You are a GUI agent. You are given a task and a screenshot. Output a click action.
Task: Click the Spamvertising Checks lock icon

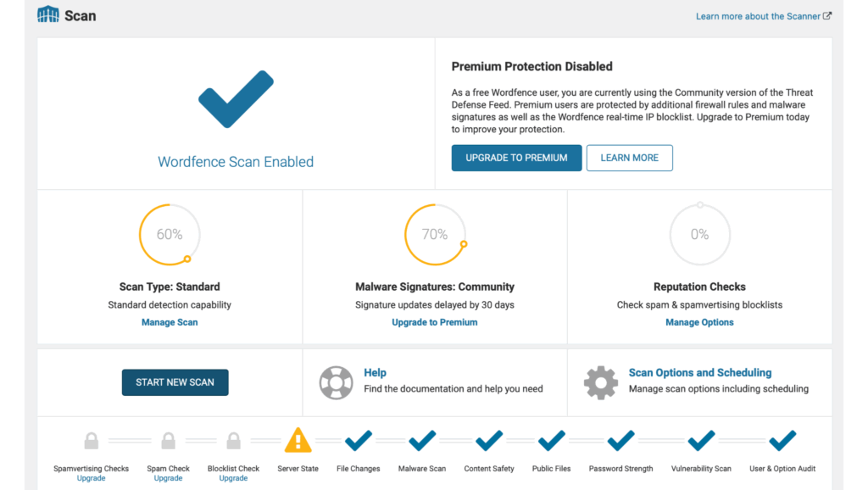click(92, 441)
